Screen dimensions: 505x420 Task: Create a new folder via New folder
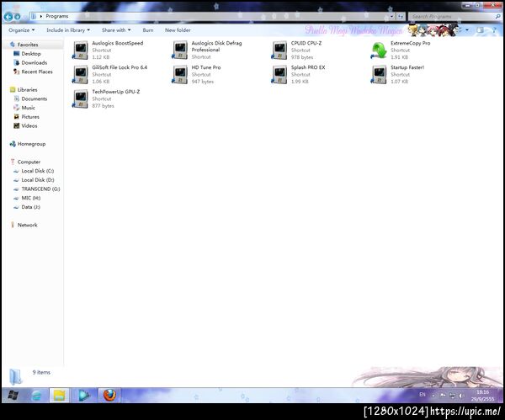[x=178, y=30]
